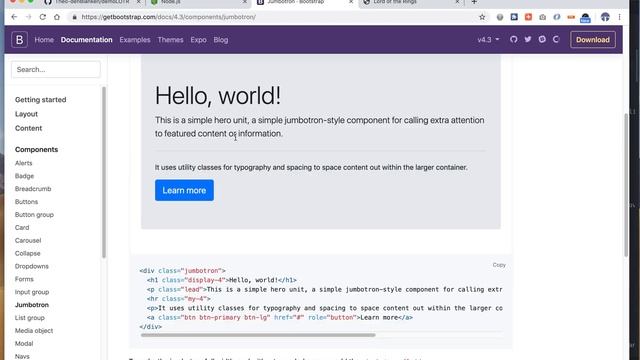The image size is (640, 360).
Task: Close the Jumbotron Bootstrap tab
Action: pyautogui.click(x=351, y=2)
